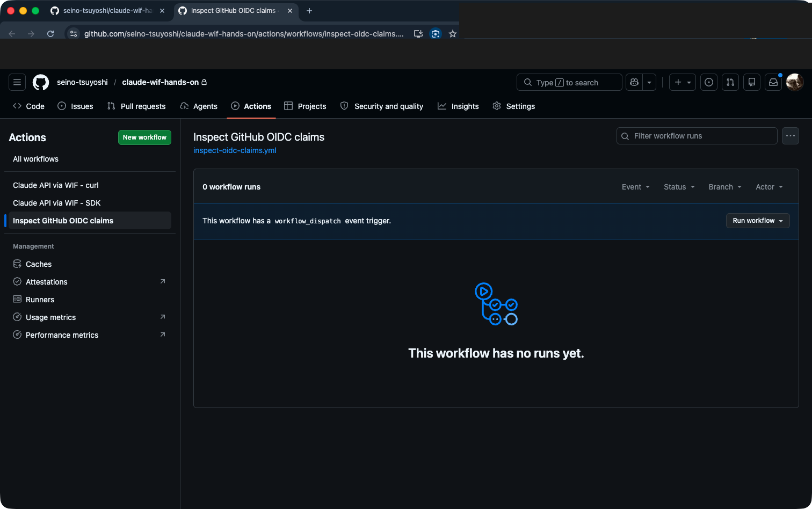Click the screenshot lens icon in address bar
This screenshot has height=509, width=812.
(436, 34)
